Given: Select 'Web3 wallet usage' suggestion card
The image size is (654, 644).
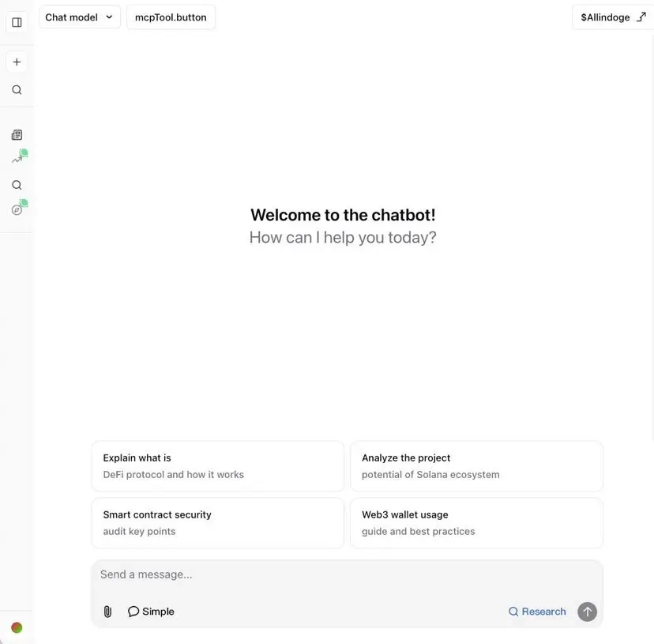Looking at the screenshot, I should tap(476, 523).
